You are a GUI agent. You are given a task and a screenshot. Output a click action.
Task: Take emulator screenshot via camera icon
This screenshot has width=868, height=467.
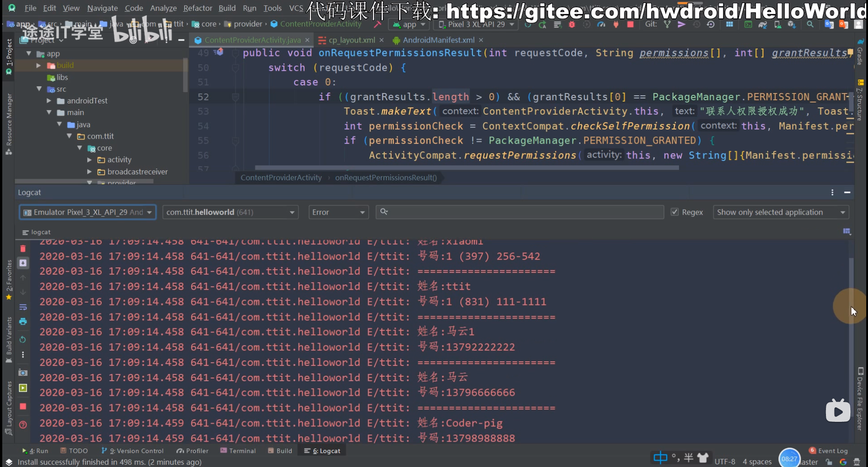click(23, 373)
